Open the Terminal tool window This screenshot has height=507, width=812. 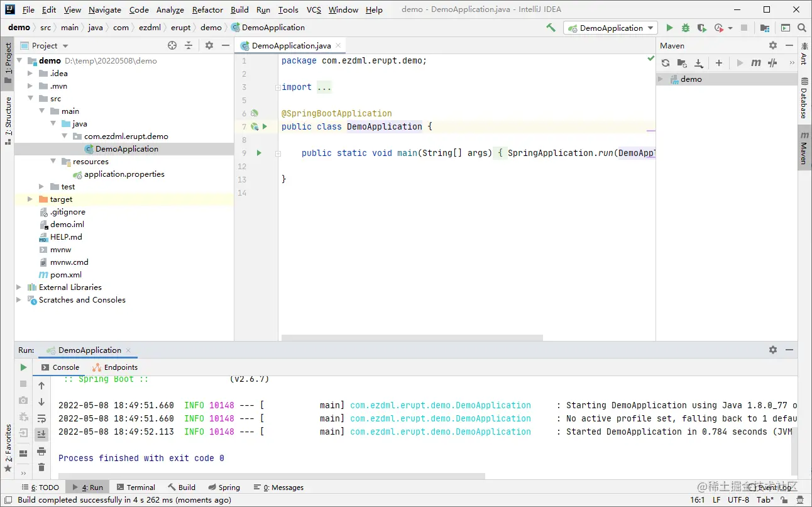point(134,487)
